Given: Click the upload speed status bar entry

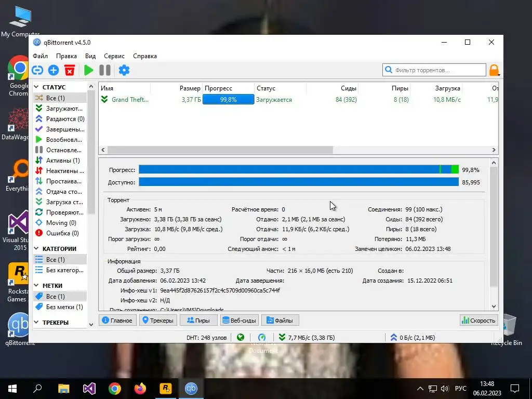Looking at the screenshot, I should (413, 338).
